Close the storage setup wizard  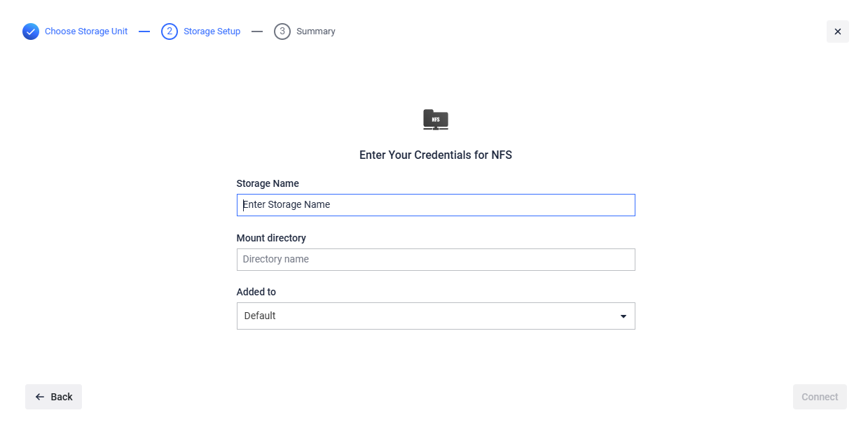(837, 31)
